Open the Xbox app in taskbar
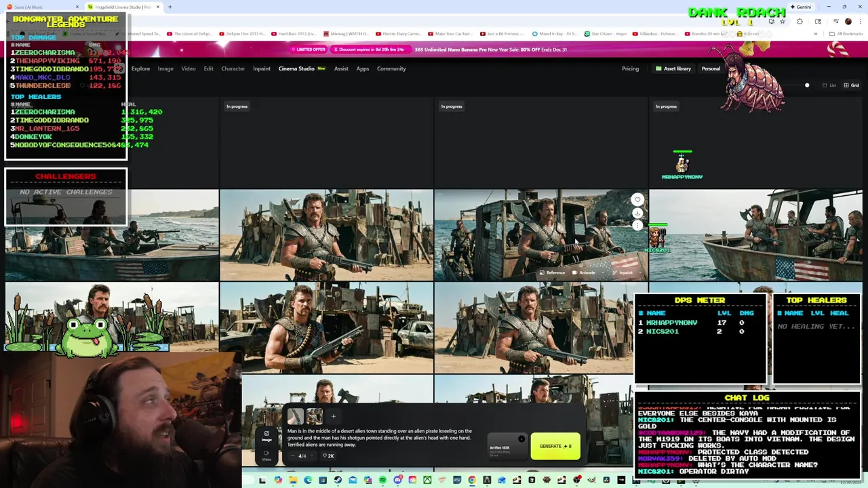Viewport: 868px width, 488px height. point(427,481)
